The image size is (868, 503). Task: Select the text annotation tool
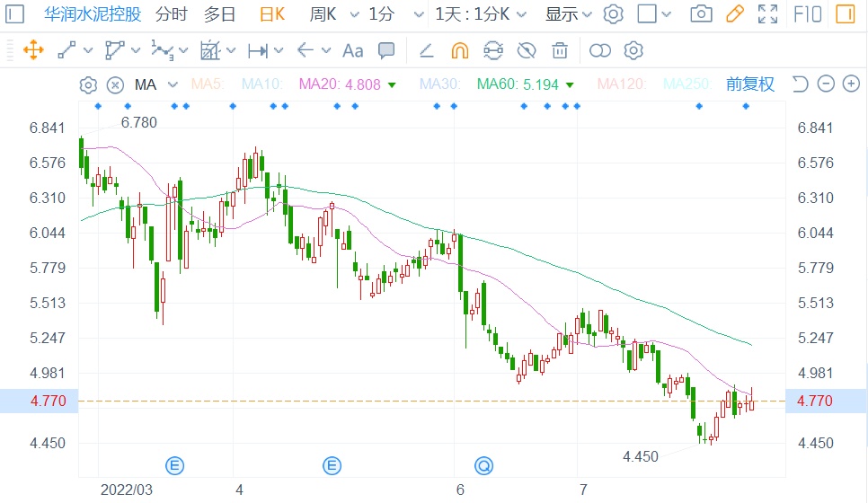(353, 50)
